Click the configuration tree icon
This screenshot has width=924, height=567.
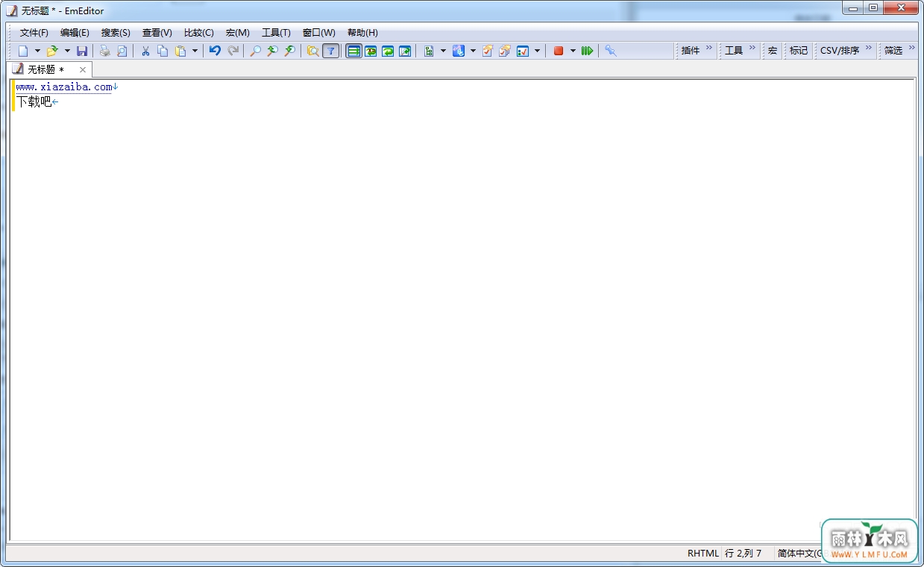429,51
